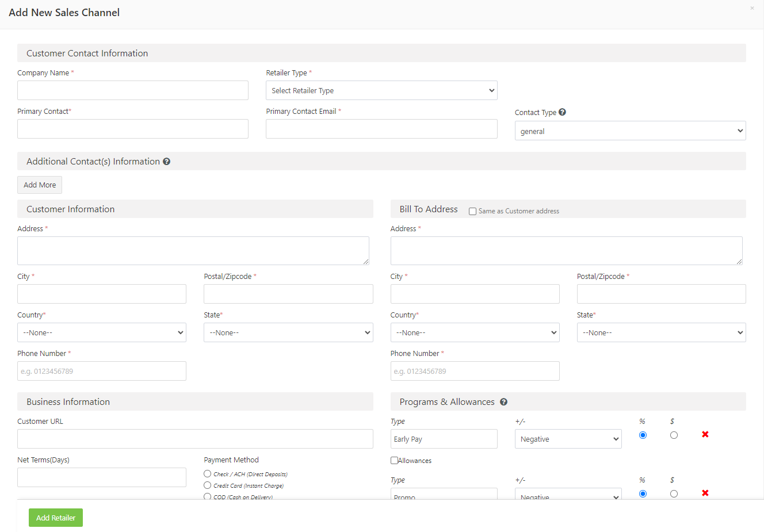Expand Early Pay Negative +/- dropdown
The image size is (764, 532).
[568, 439]
